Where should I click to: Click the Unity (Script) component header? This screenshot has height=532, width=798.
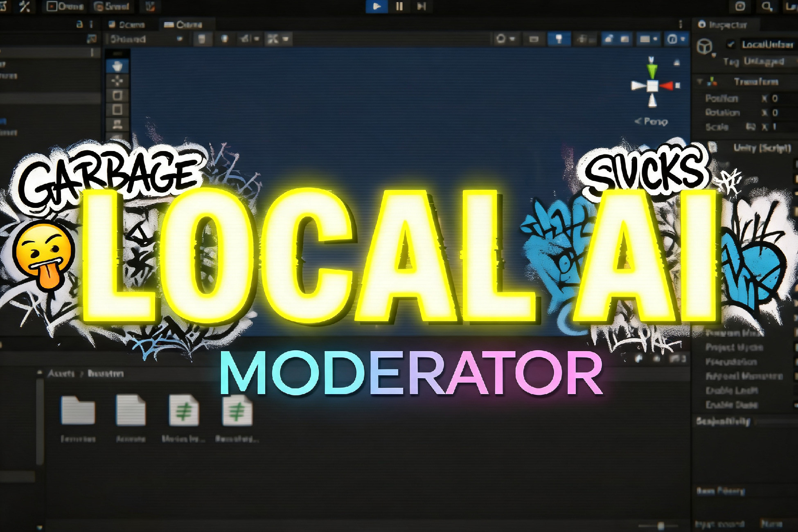762,148
